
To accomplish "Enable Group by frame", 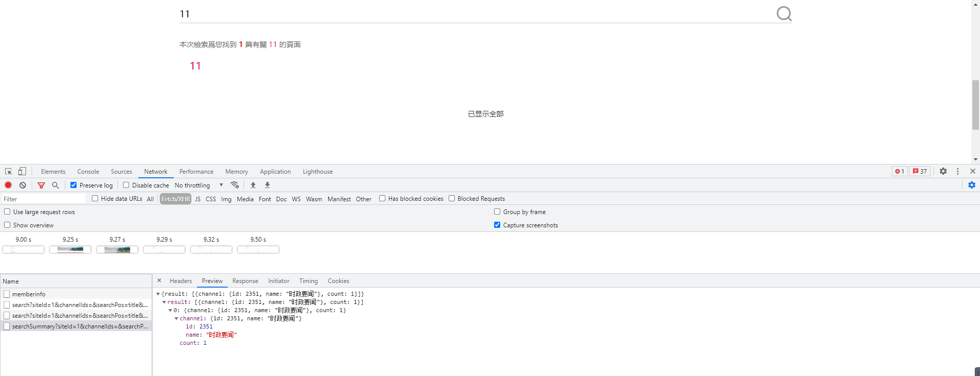I will coord(497,212).
